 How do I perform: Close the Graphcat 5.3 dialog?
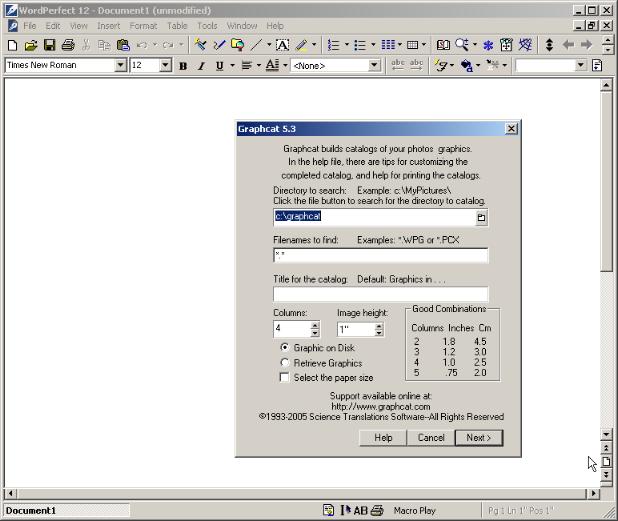click(x=511, y=128)
